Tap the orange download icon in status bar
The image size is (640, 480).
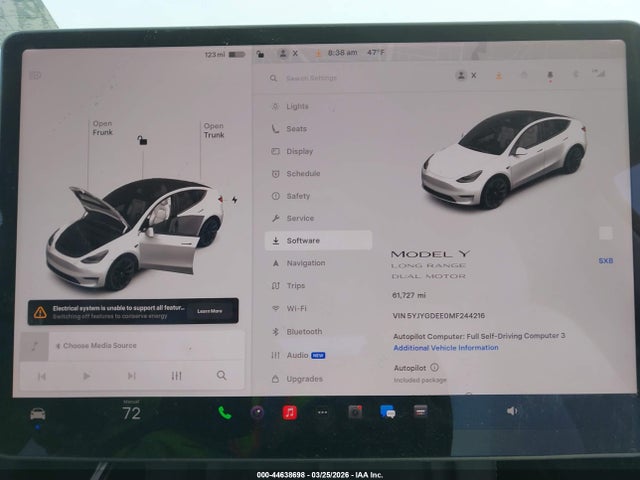pos(318,53)
